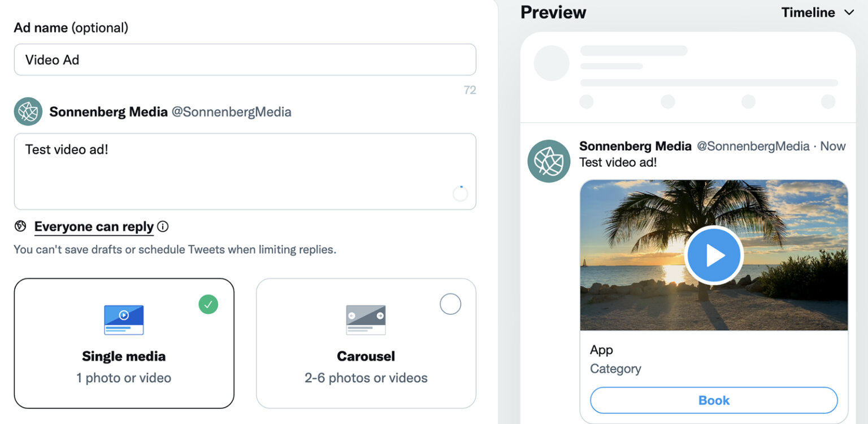Switch the preview mode via Timeline selector
868x424 pixels.
(x=808, y=12)
